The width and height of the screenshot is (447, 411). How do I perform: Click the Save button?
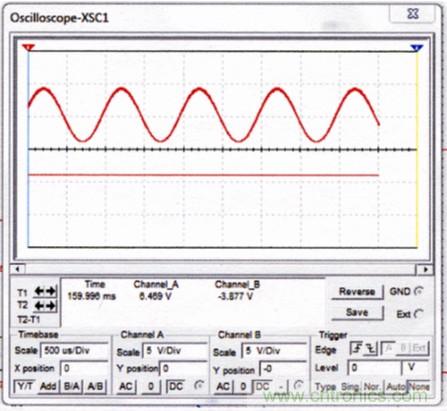[357, 313]
